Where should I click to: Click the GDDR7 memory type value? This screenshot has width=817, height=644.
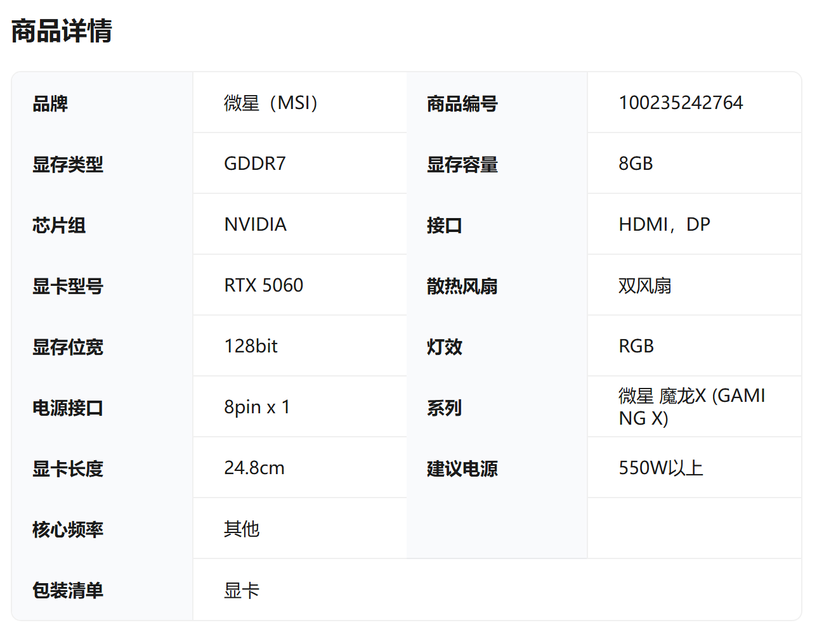(255, 164)
